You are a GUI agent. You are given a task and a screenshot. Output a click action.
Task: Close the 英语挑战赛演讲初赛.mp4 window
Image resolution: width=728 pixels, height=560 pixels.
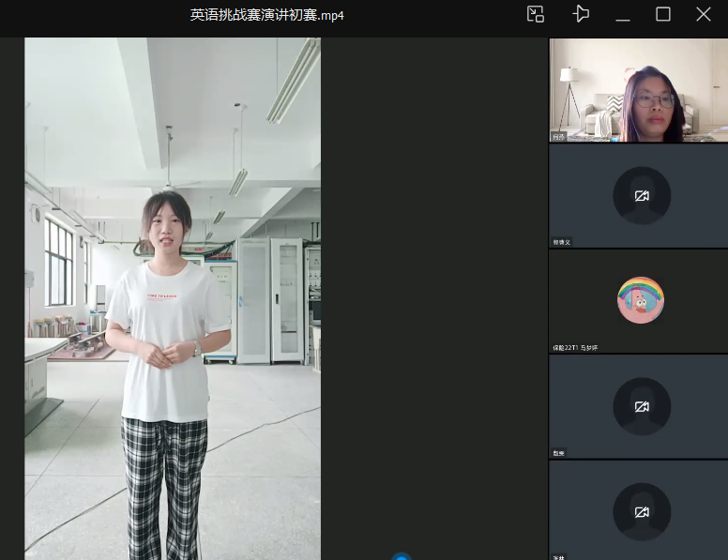[x=704, y=14]
